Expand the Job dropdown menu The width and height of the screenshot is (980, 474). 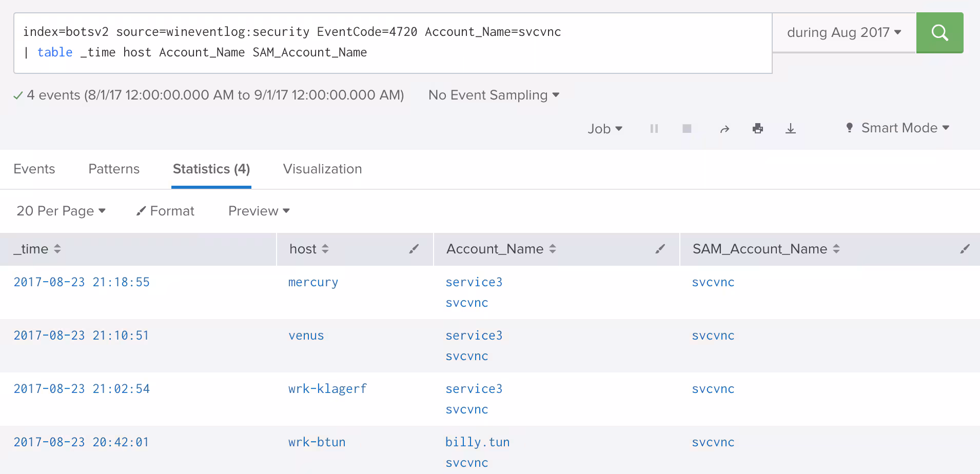(604, 129)
